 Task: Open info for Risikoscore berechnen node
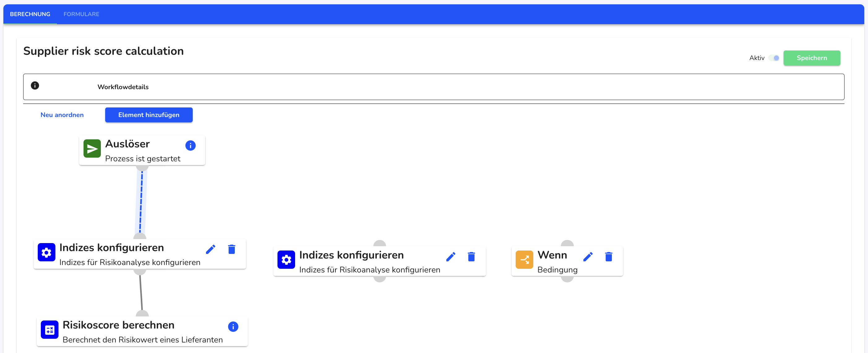click(233, 327)
